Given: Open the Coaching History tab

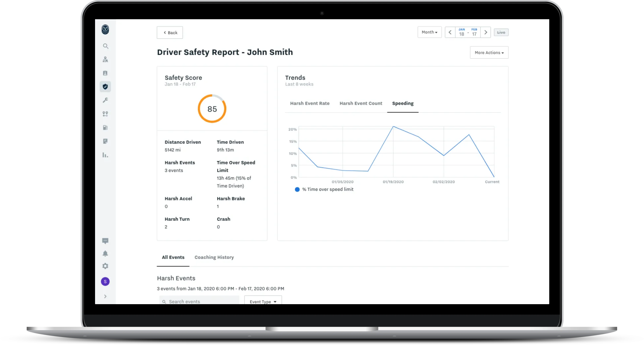Looking at the screenshot, I should pos(214,257).
